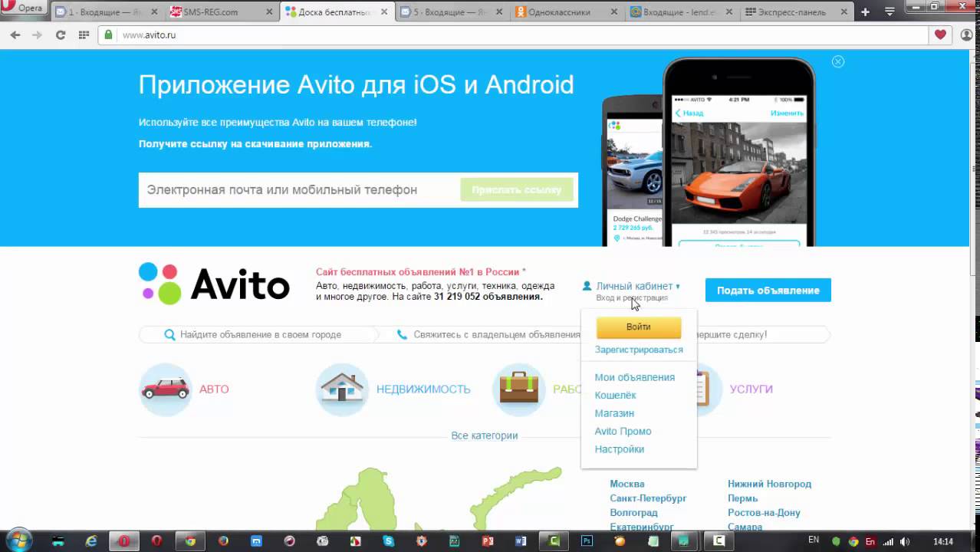Click the red car Авто category icon
This screenshot has width=980, height=552.
pos(165,389)
